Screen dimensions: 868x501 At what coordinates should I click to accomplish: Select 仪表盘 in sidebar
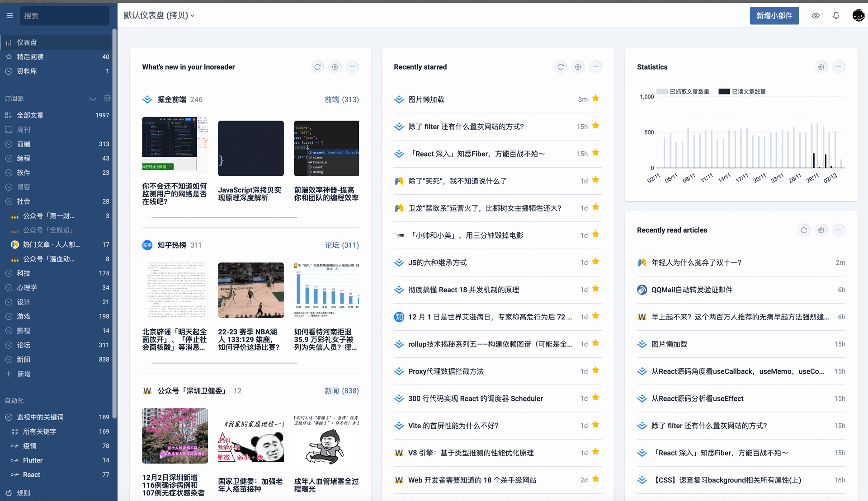56,42
